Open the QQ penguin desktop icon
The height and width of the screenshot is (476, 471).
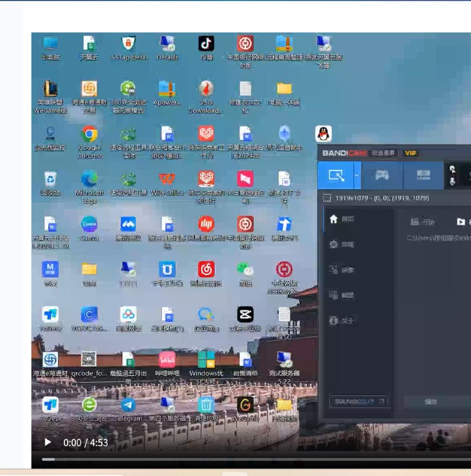pos(323,133)
